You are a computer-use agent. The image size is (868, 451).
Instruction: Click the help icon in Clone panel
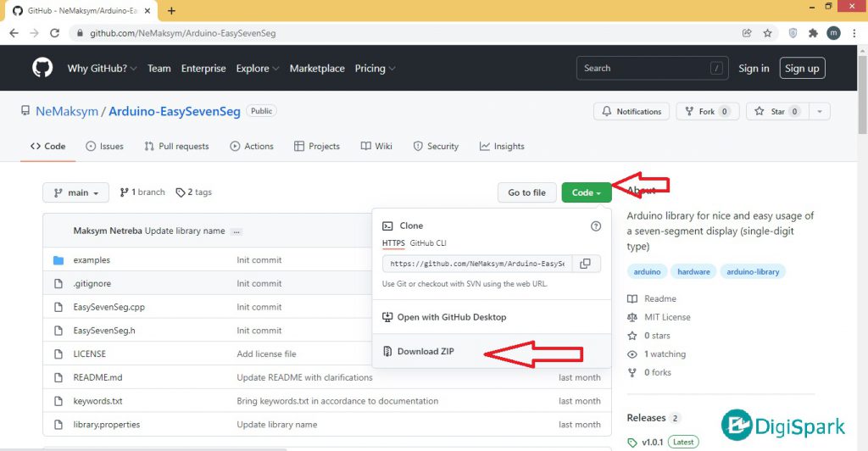coord(595,226)
